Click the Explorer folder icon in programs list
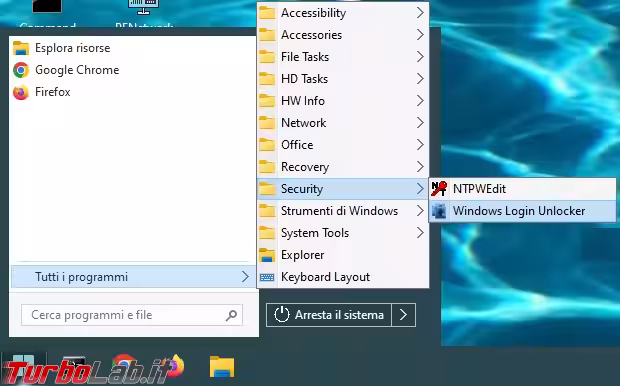Image resolution: width=620 pixels, height=386 pixels. [x=267, y=255]
